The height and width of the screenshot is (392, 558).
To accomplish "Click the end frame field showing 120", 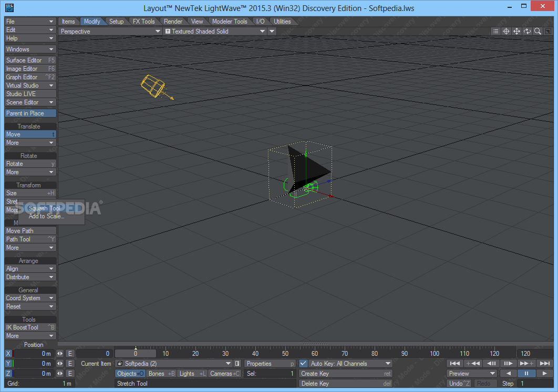I will click(535, 354).
